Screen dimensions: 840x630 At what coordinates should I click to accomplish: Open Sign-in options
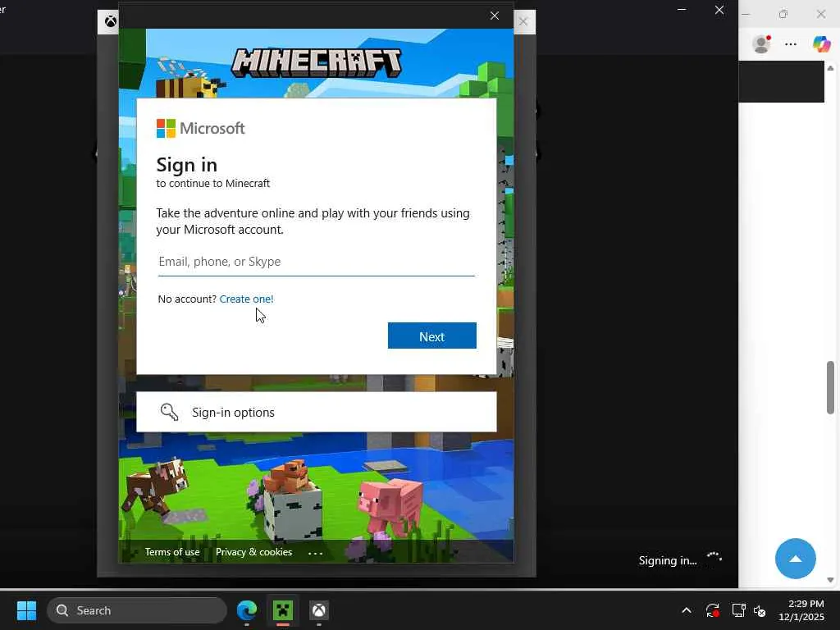click(x=316, y=412)
